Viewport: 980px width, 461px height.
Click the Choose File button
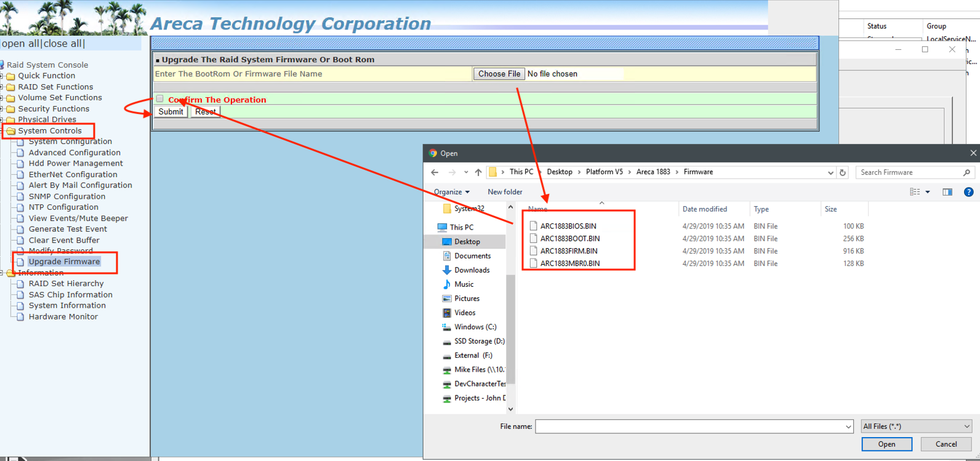(499, 74)
